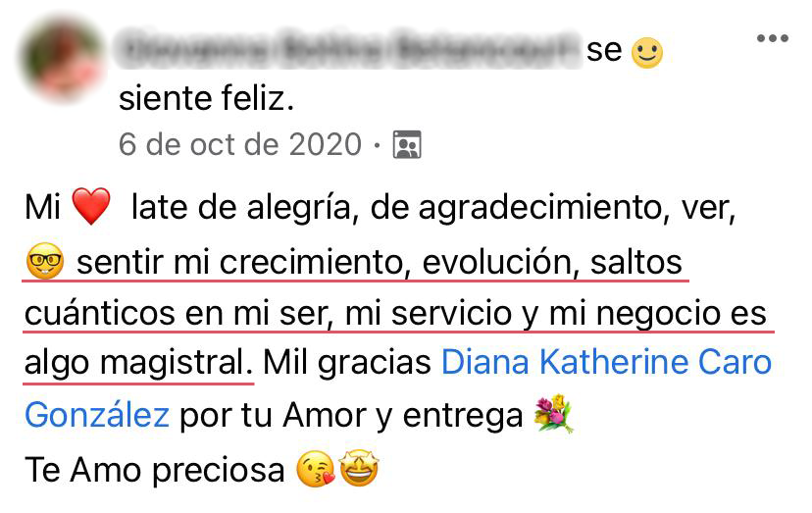Click the blurred profile picture
Image resolution: width=812 pixels, height=513 pixels.
click(x=62, y=58)
